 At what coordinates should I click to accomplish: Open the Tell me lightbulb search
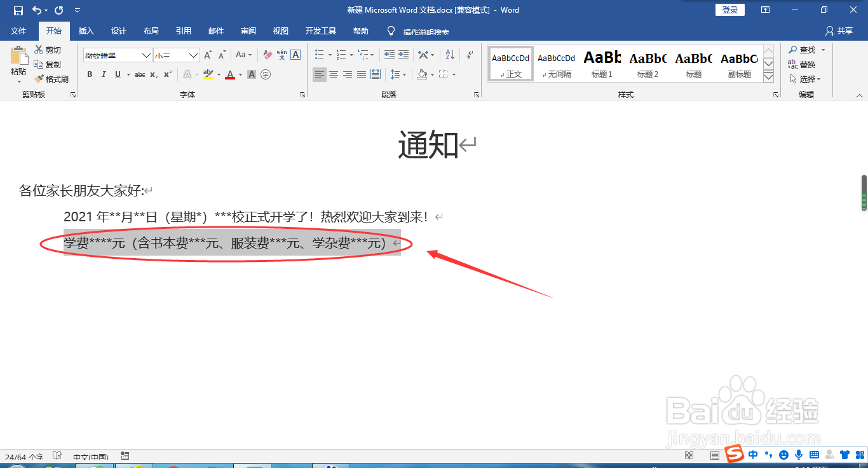pos(391,31)
